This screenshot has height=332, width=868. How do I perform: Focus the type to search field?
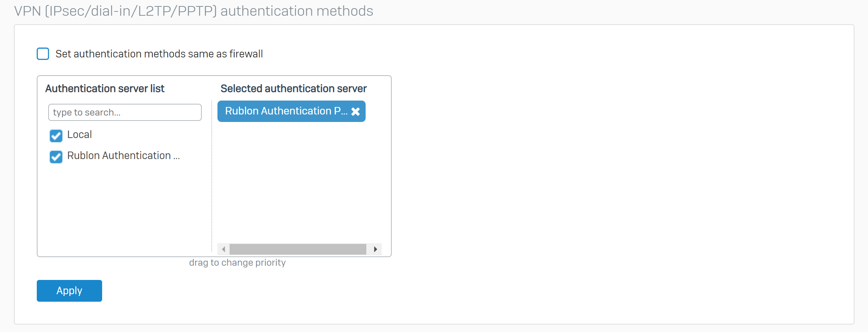(x=125, y=112)
